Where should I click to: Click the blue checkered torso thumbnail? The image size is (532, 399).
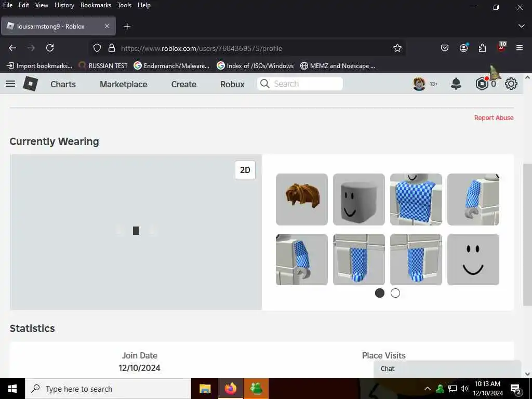pos(416,199)
